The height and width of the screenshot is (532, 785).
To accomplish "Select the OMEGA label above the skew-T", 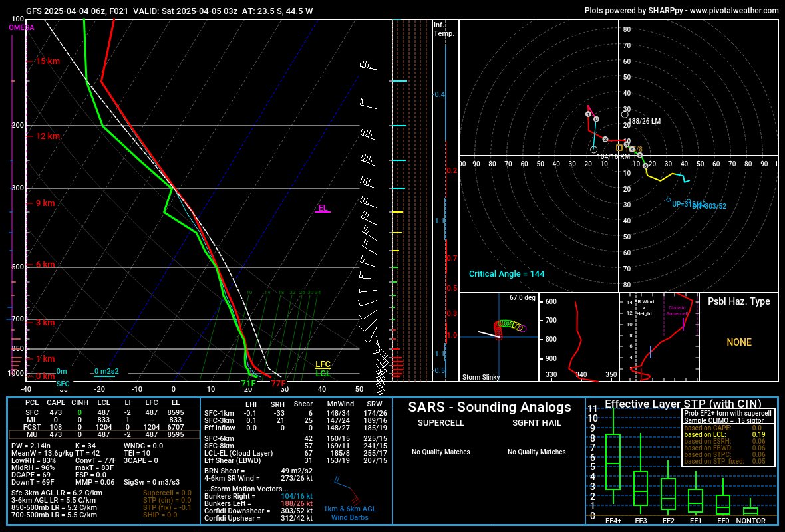I will [21, 27].
